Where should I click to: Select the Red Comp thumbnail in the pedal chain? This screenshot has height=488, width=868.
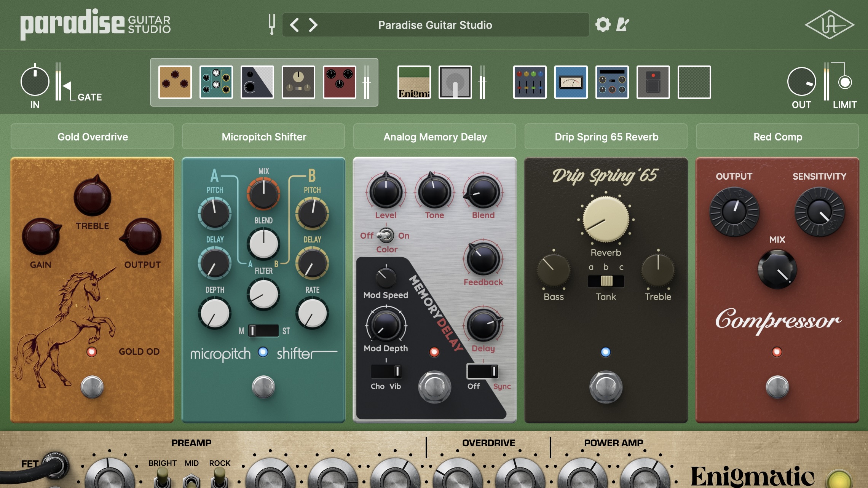(x=339, y=82)
